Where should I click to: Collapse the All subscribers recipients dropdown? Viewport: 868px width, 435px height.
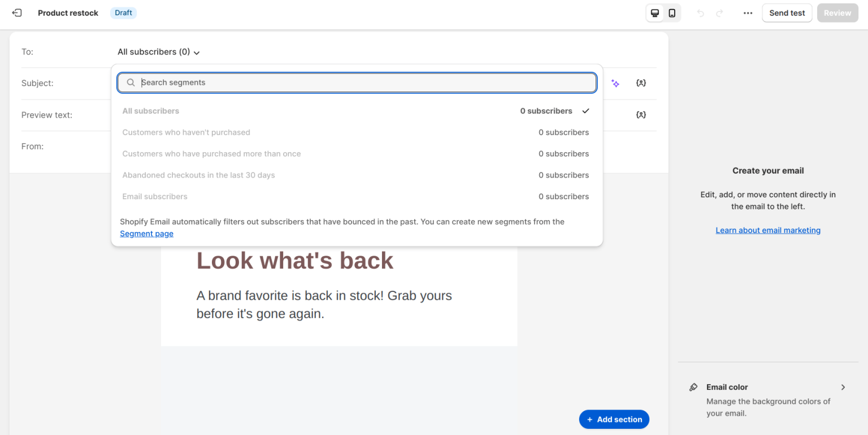[x=158, y=51]
